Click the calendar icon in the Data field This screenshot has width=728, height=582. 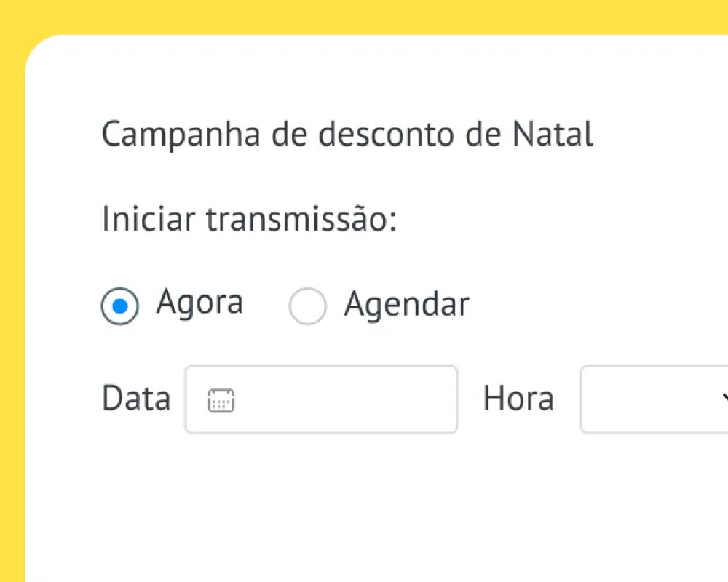(221, 400)
